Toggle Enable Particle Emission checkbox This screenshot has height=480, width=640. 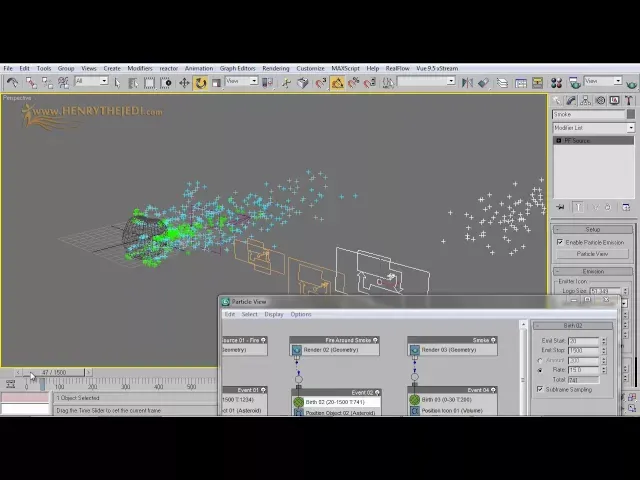point(560,242)
